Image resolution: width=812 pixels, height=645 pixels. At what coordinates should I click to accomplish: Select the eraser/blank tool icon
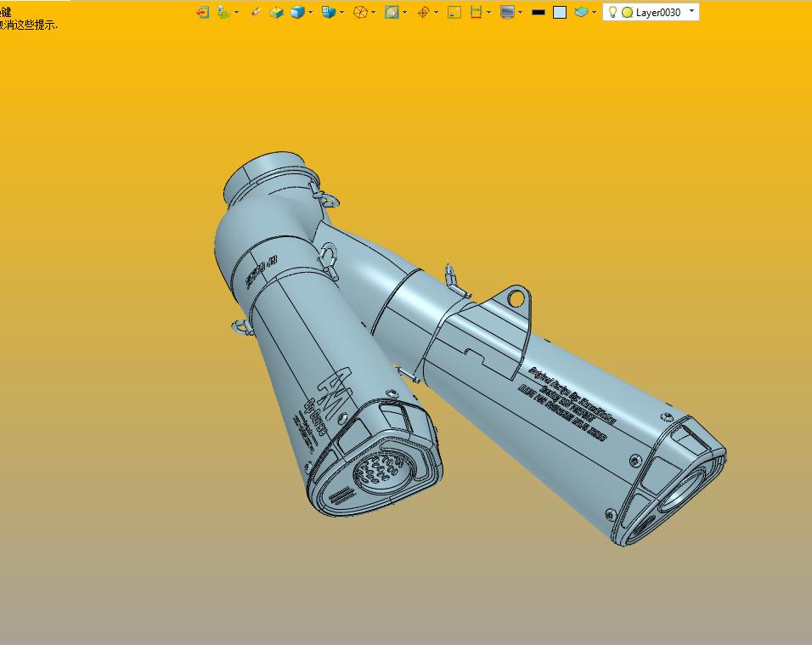pyautogui.click(x=256, y=13)
